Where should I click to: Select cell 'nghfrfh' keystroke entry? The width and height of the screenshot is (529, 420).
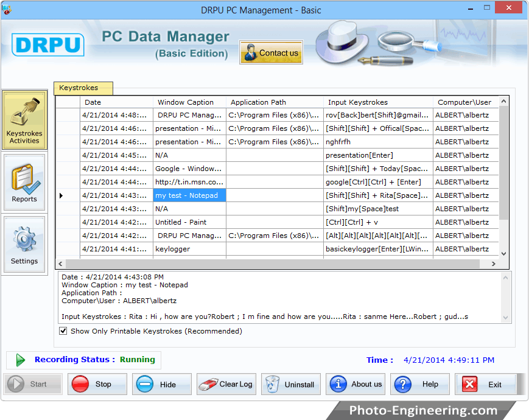378,142
